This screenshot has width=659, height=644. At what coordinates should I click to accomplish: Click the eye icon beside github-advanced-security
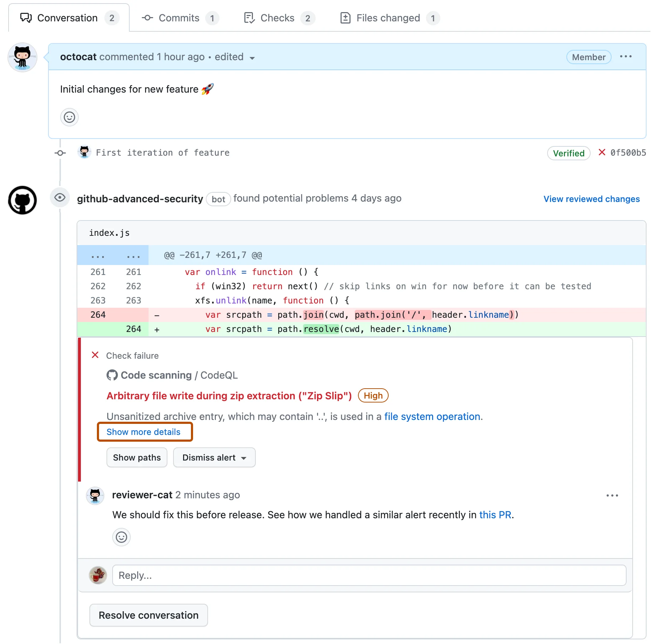click(60, 197)
